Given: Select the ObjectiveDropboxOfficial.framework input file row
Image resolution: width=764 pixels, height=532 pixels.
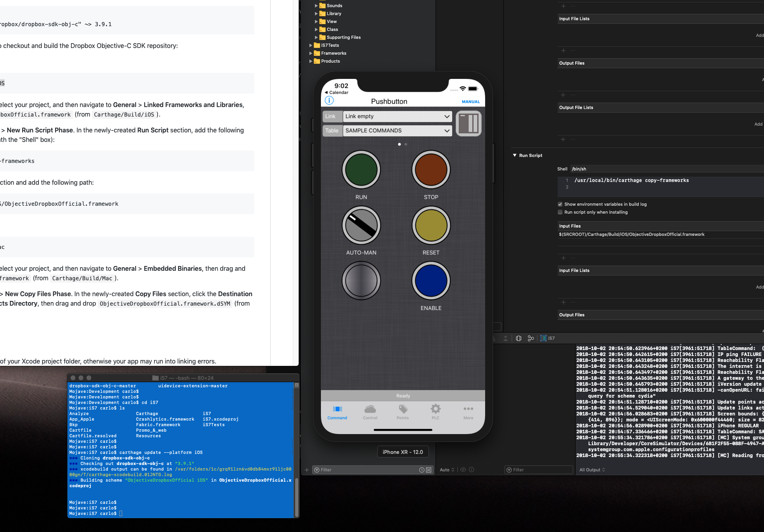Looking at the screenshot, I should coord(660,235).
